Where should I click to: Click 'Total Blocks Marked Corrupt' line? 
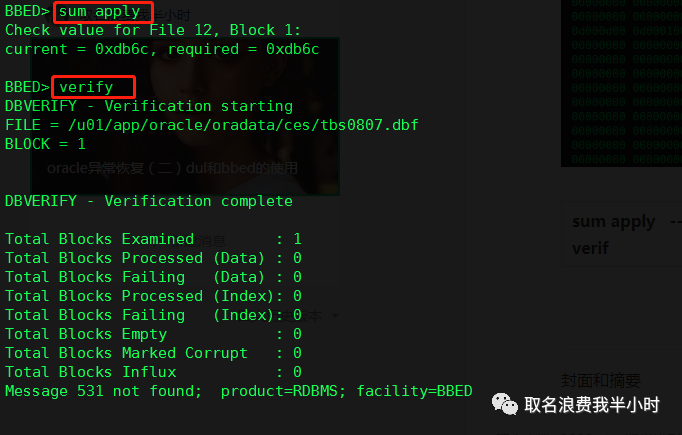click(x=153, y=353)
